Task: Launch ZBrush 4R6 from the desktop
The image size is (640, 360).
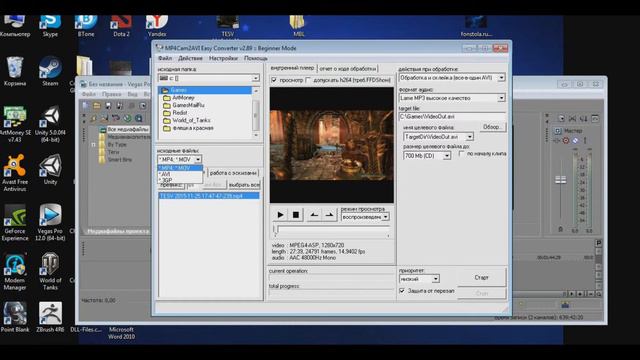Action: (x=50, y=317)
